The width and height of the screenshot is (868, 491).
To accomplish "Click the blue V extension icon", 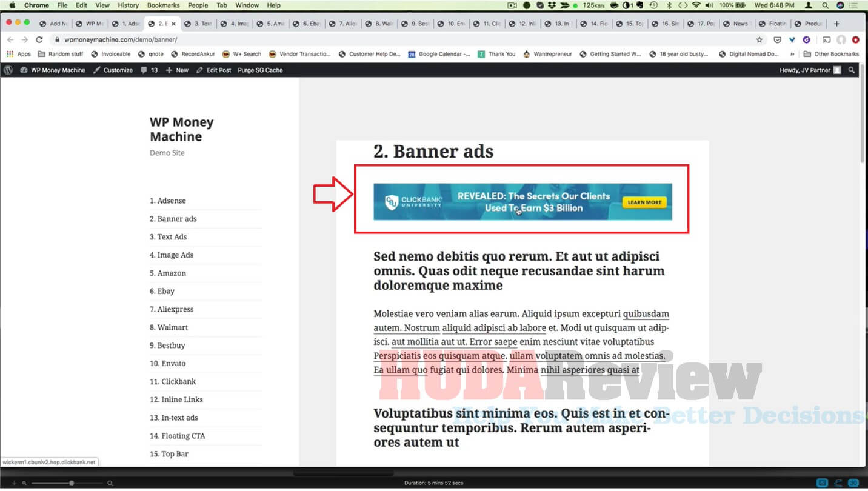I will [x=792, y=39].
